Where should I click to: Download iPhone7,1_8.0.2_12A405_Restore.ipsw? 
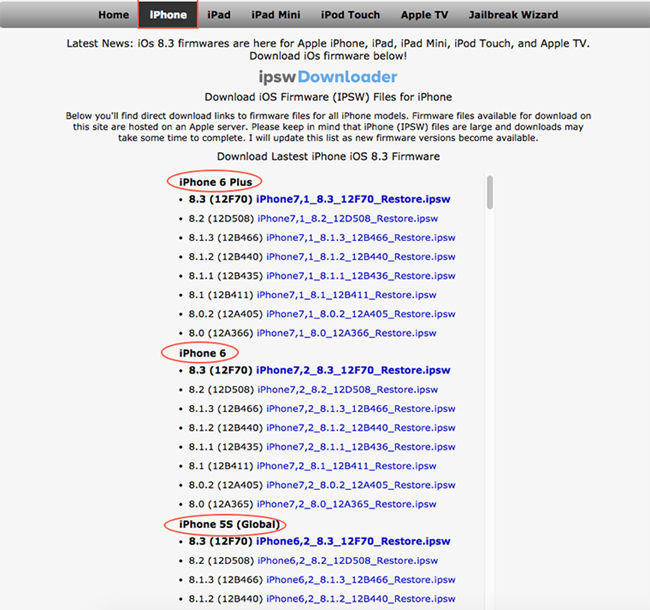[361, 314]
